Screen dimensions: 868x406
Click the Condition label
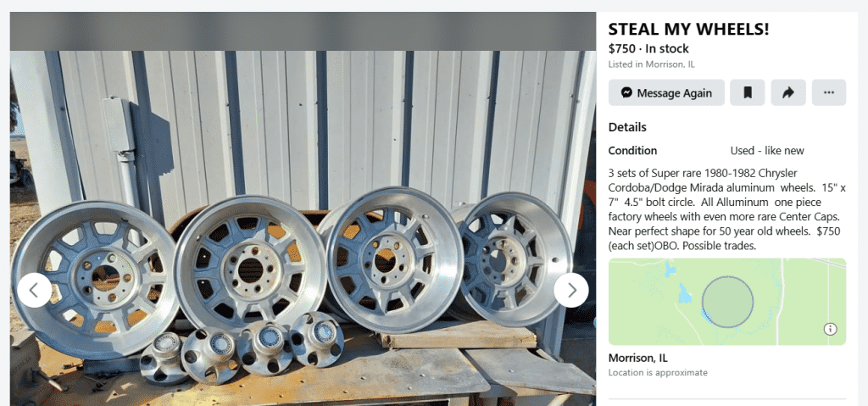pyautogui.click(x=632, y=151)
